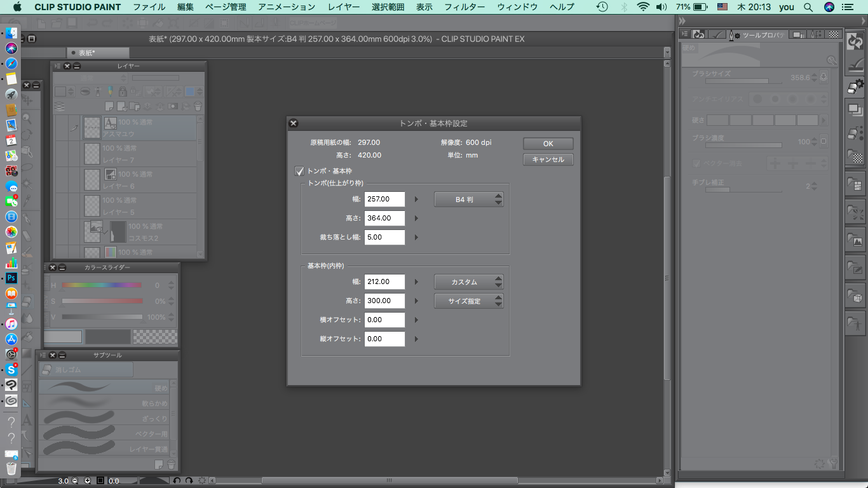Open the ファイル menu
The height and width of the screenshot is (488, 868).
pyautogui.click(x=150, y=7)
